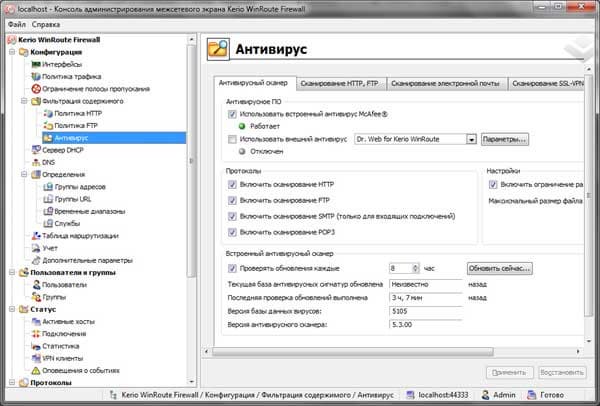Switch to Сканирование электронной почты tab
Viewport: 600px width, 406px height.
tap(445, 83)
